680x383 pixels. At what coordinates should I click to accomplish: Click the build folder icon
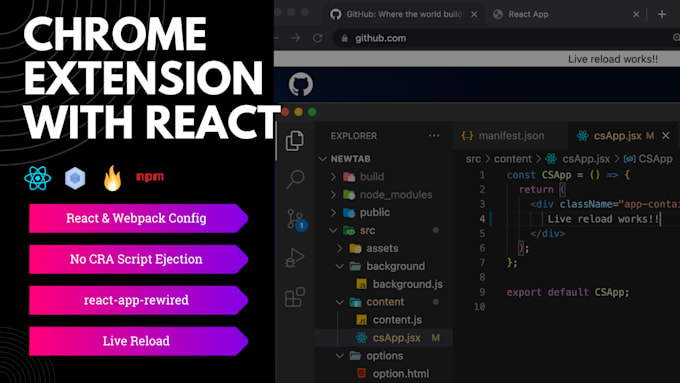click(x=349, y=177)
